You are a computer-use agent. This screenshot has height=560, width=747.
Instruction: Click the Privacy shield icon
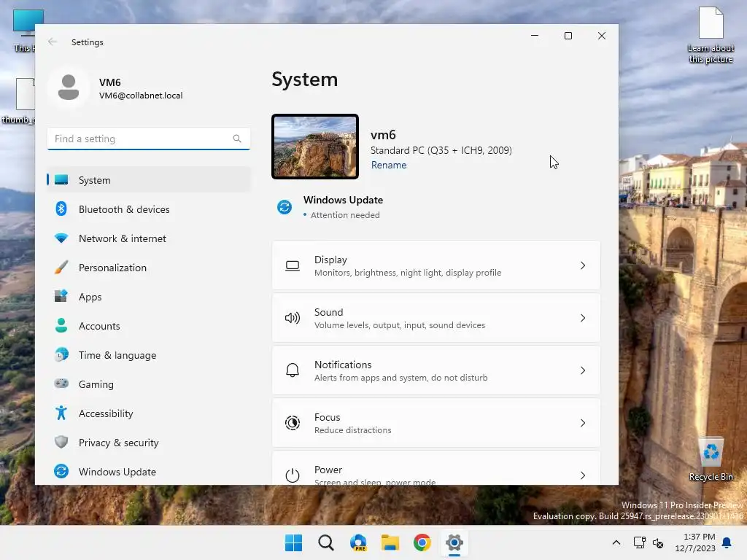(x=61, y=442)
